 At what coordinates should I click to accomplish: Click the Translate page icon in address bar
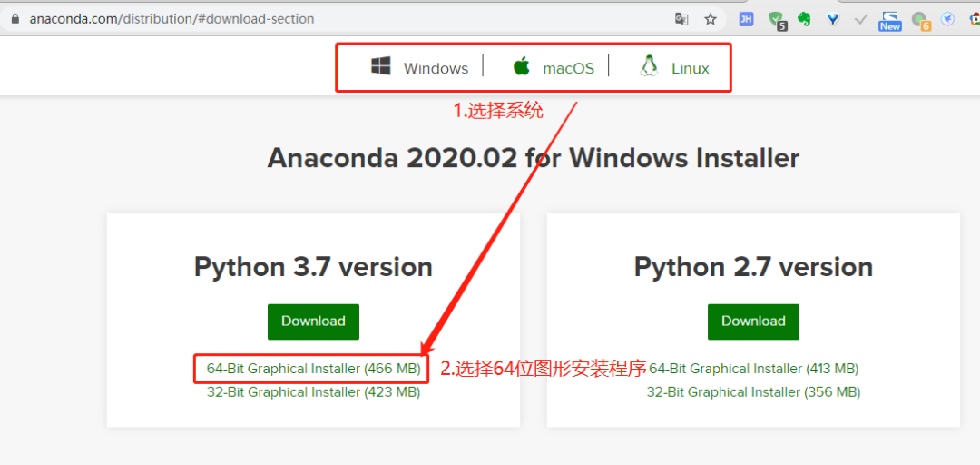(681, 19)
